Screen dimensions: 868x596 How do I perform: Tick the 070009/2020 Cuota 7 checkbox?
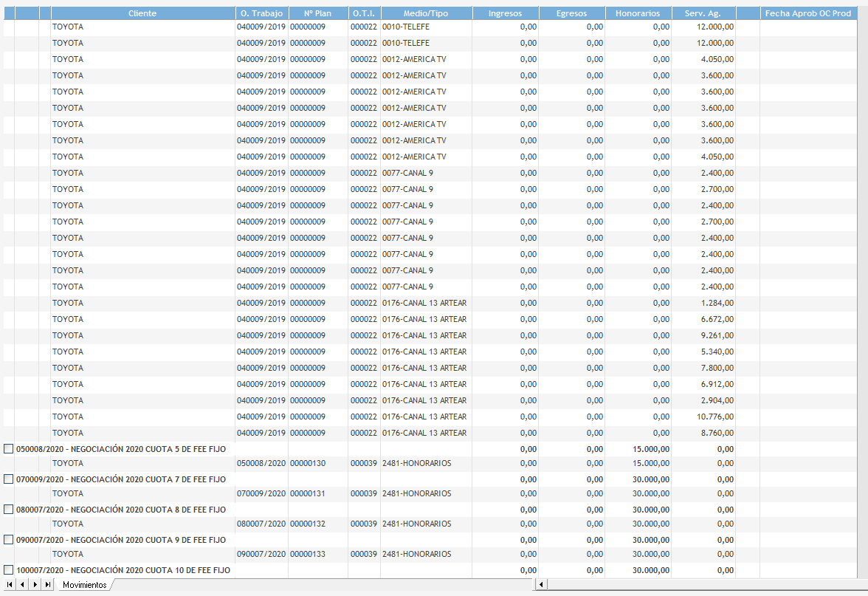(9, 479)
